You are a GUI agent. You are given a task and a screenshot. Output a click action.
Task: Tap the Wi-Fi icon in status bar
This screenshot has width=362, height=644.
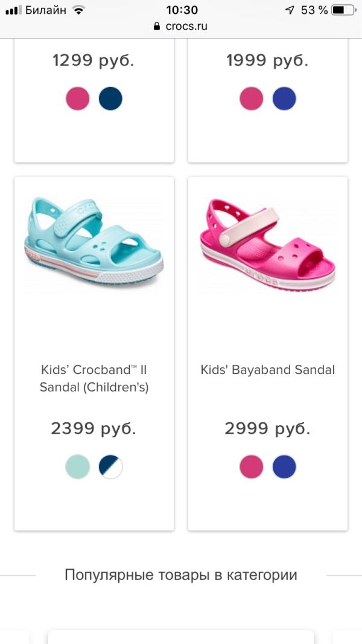pyautogui.click(x=78, y=10)
